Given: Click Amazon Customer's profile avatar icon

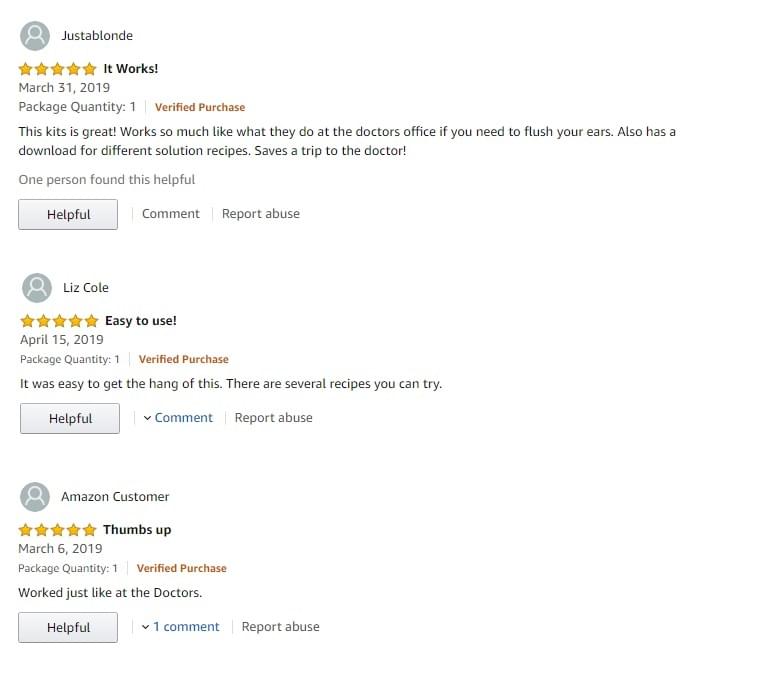Looking at the screenshot, I should [x=35, y=497].
